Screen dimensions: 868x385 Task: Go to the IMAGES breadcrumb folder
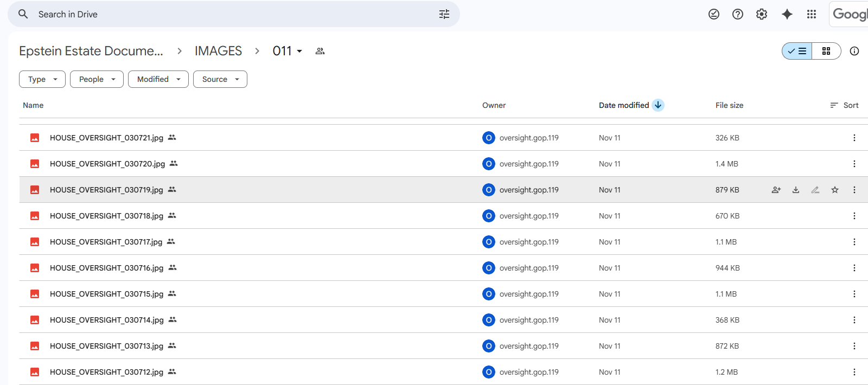pyautogui.click(x=218, y=51)
